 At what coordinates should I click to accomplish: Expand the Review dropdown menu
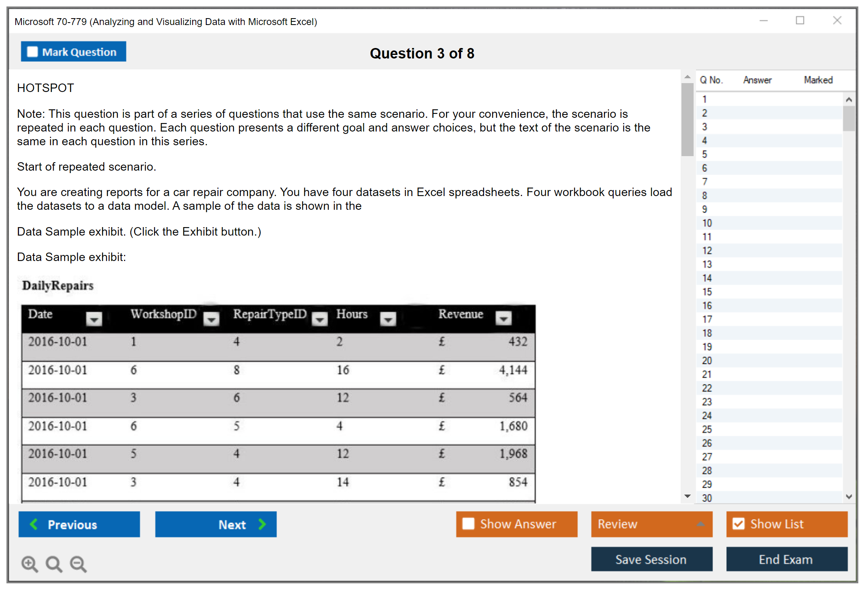point(700,524)
